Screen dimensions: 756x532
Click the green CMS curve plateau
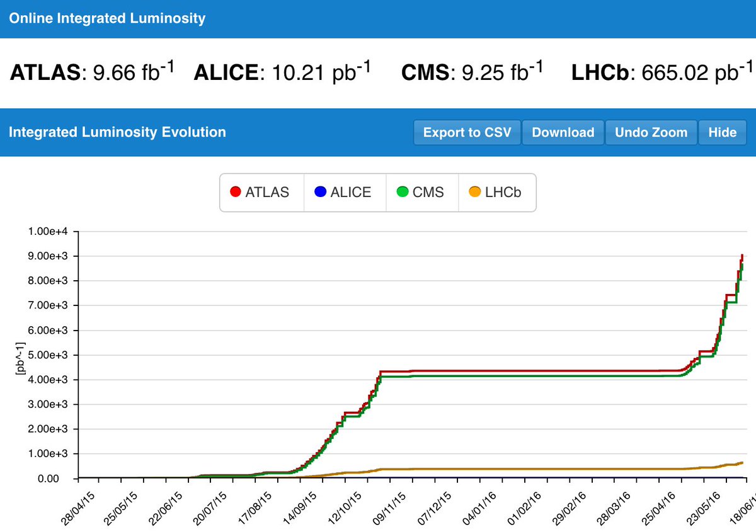click(x=529, y=376)
